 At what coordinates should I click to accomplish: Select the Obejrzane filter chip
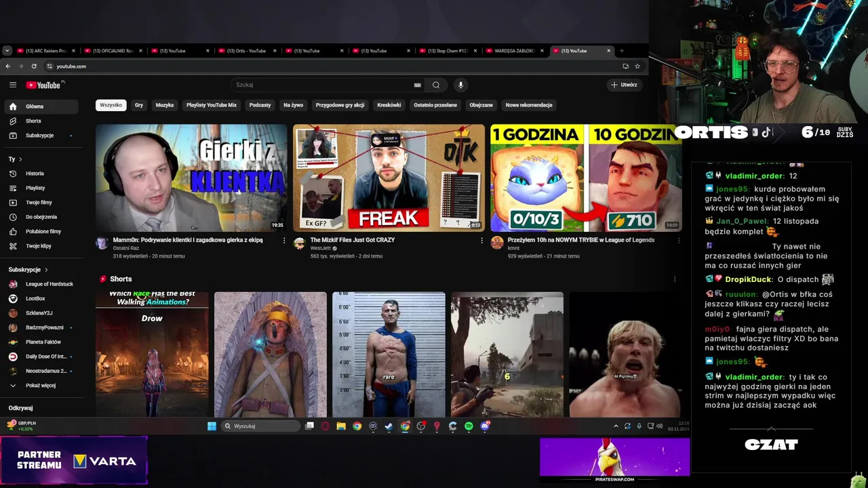point(481,105)
